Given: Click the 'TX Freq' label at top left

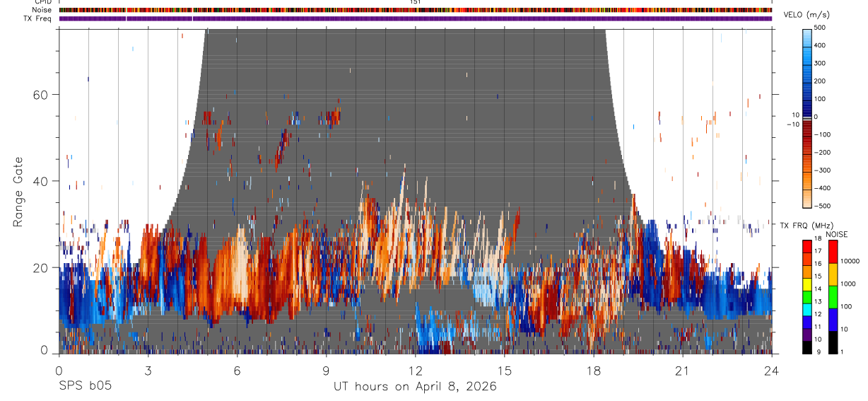Looking at the screenshot, I should (x=37, y=18).
